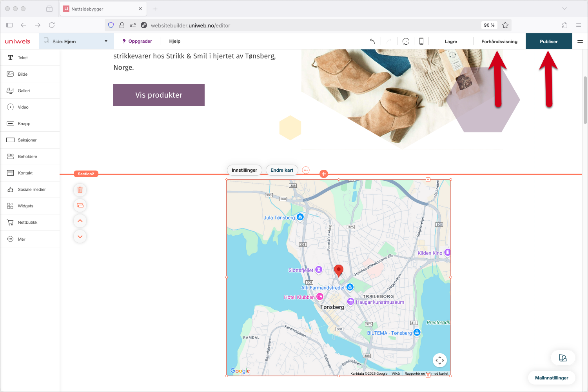Open Sosiale medier elements
The height and width of the screenshot is (392, 588).
pyautogui.click(x=30, y=189)
